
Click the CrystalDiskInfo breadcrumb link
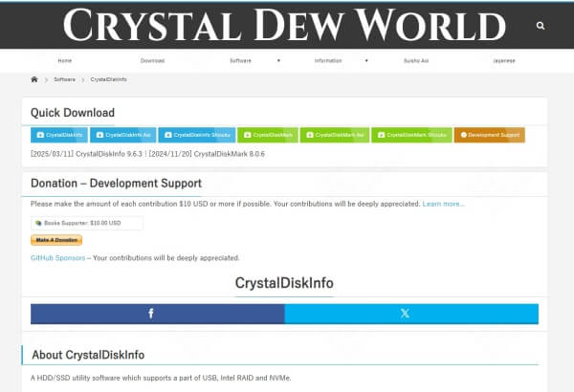tap(108, 79)
